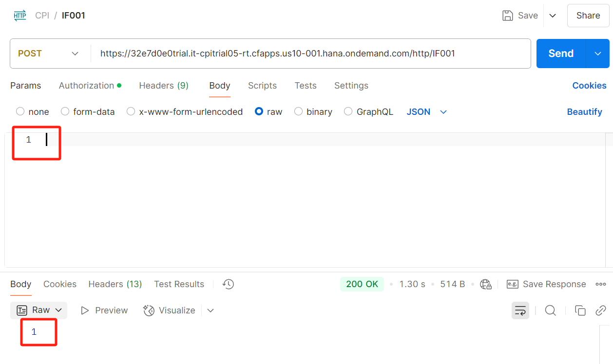This screenshot has width=613, height=364.
Task: Click the IF001 request name
Action: pyautogui.click(x=74, y=16)
